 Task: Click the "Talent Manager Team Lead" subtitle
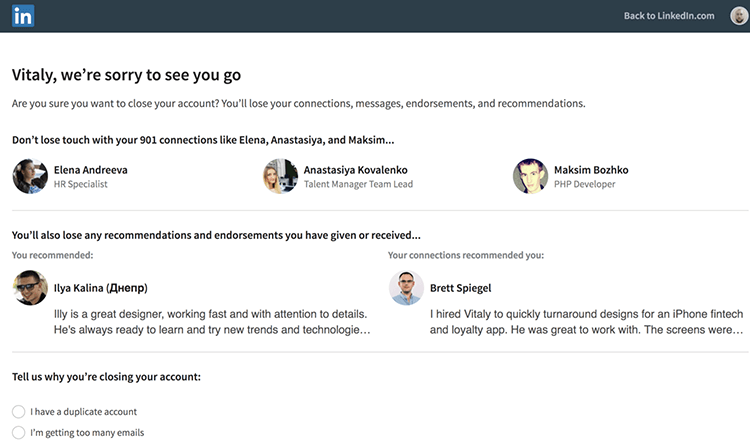coord(358,184)
